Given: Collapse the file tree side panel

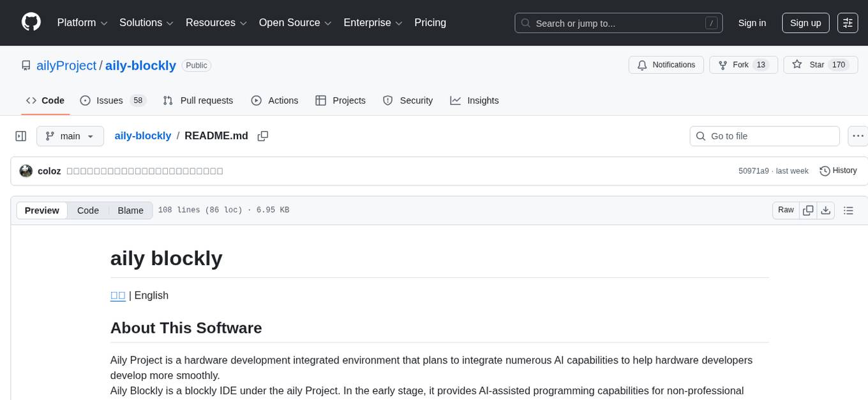Looking at the screenshot, I should (21, 136).
